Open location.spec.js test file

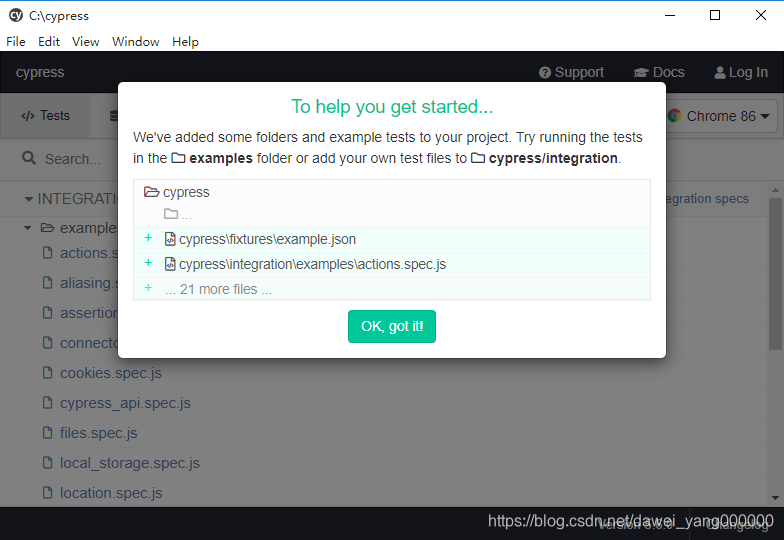[x=111, y=493]
